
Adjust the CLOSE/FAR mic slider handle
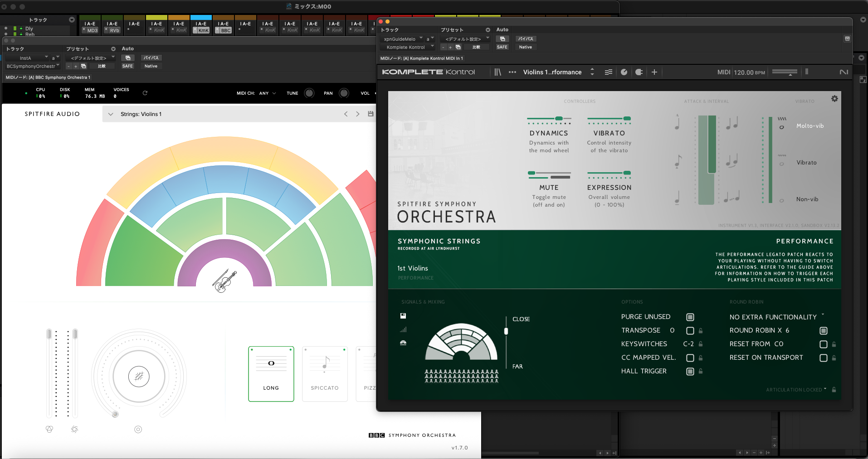tap(506, 331)
